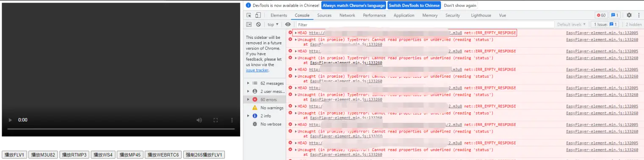644x160 pixels.
Task: Toggle the device toolbar icon
Action: (x=258, y=15)
